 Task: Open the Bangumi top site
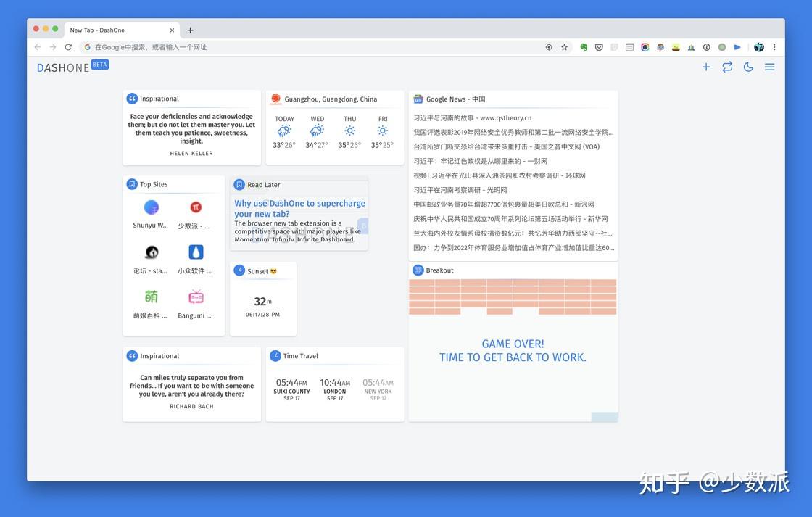pyautogui.click(x=195, y=305)
